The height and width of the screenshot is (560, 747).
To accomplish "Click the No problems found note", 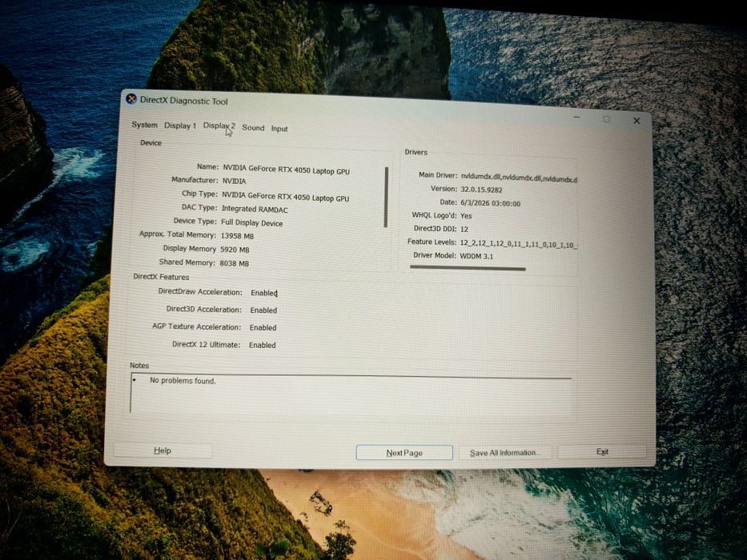I will click(183, 381).
